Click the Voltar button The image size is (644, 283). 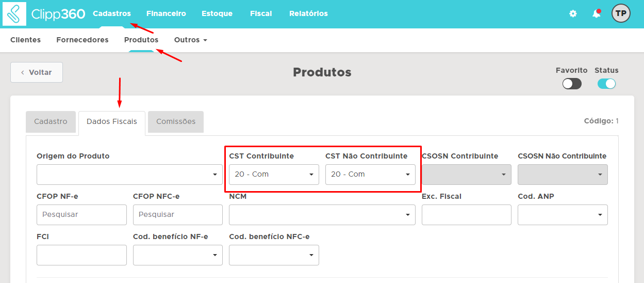tap(37, 72)
